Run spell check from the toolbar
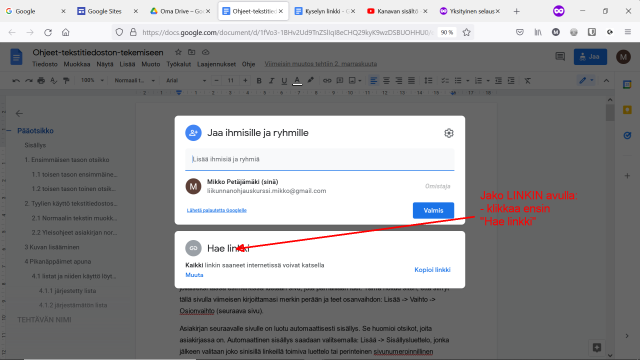Image resolution: width=640 pixels, height=360 pixels. click(x=53, y=81)
